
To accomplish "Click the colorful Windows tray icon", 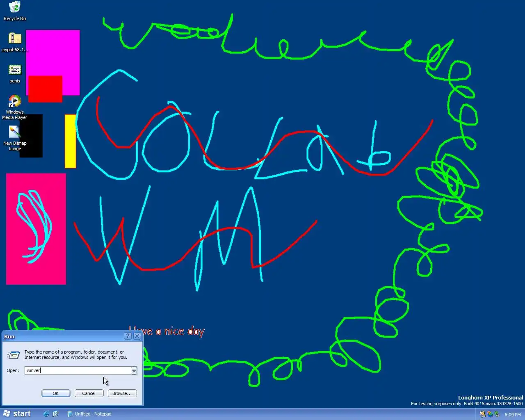I will (x=490, y=414).
